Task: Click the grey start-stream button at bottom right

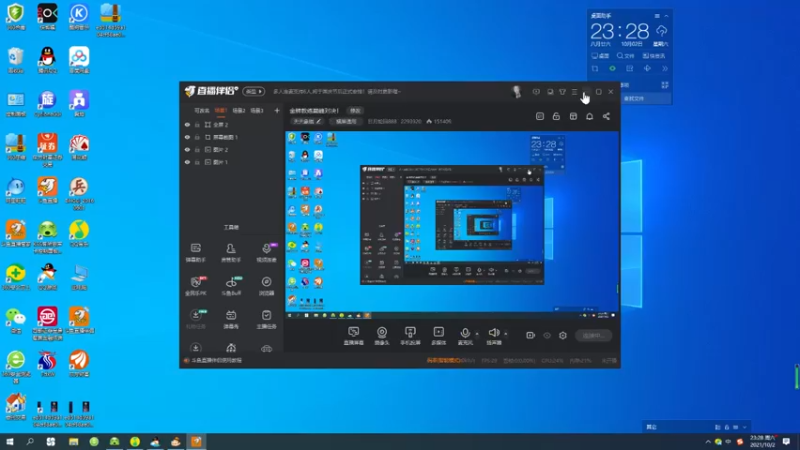Action: [x=593, y=335]
